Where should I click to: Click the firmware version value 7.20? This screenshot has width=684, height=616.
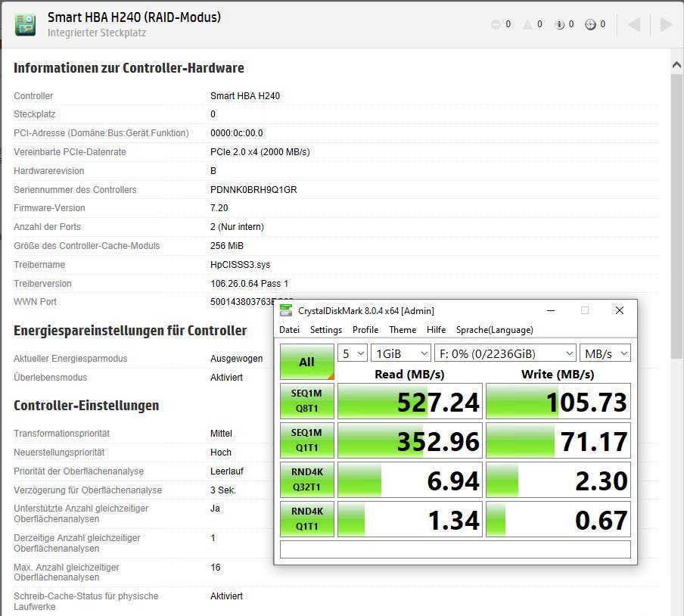219,208
